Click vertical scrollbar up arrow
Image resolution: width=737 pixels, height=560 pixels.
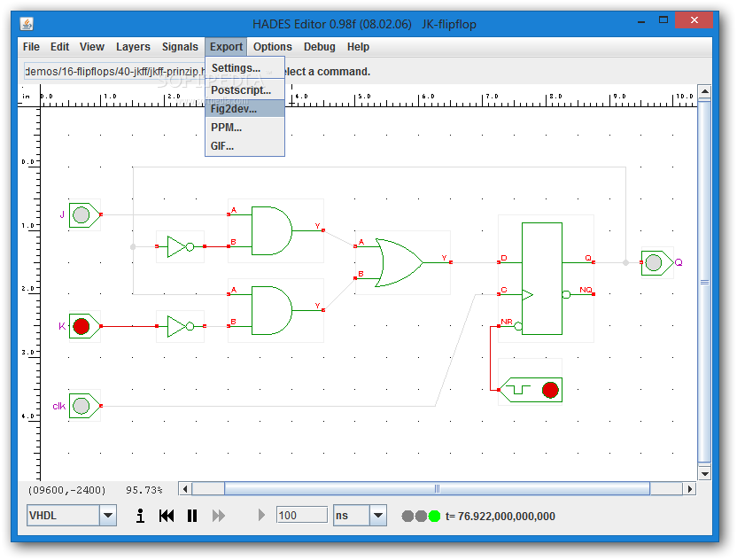pos(704,91)
